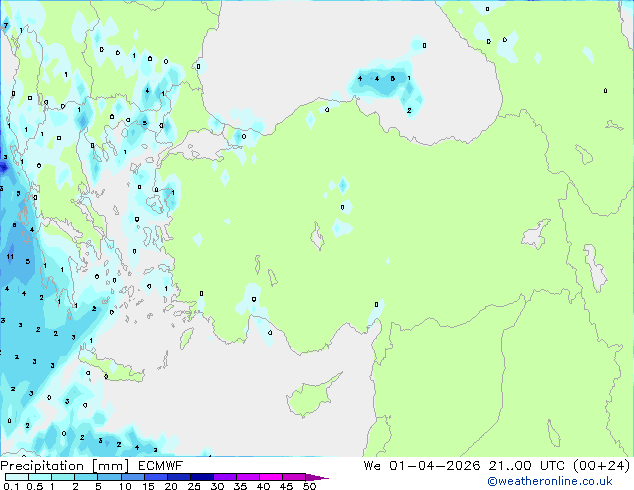Image resolution: width=634 pixels, height=490 pixels.
Task: Click the 'UTC' time label
Action: click(552, 466)
